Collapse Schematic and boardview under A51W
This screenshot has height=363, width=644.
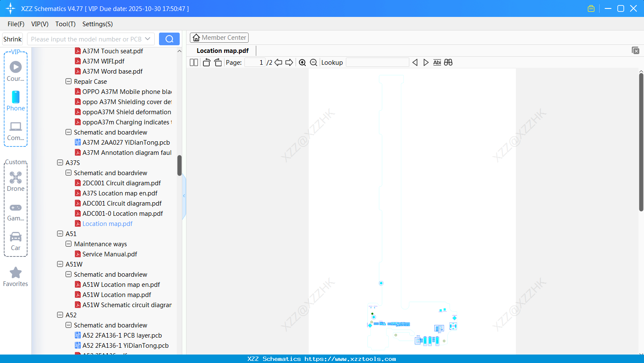pyautogui.click(x=69, y=274)
